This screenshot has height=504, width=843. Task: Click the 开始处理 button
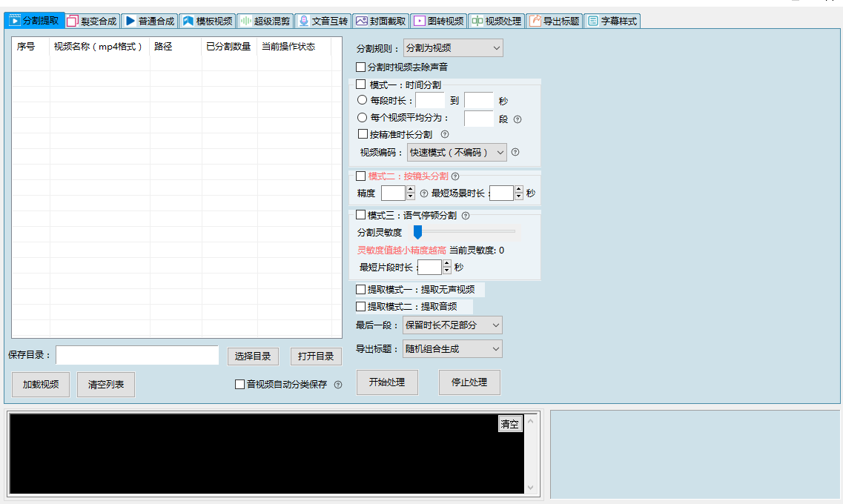[x=387, y=382]
